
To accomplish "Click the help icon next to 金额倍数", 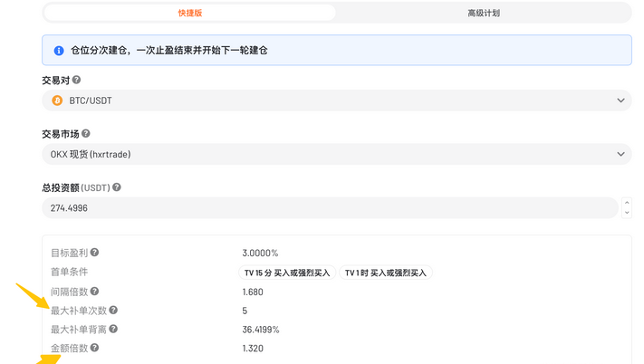I will pyautogui.click(x=94, y=348).
